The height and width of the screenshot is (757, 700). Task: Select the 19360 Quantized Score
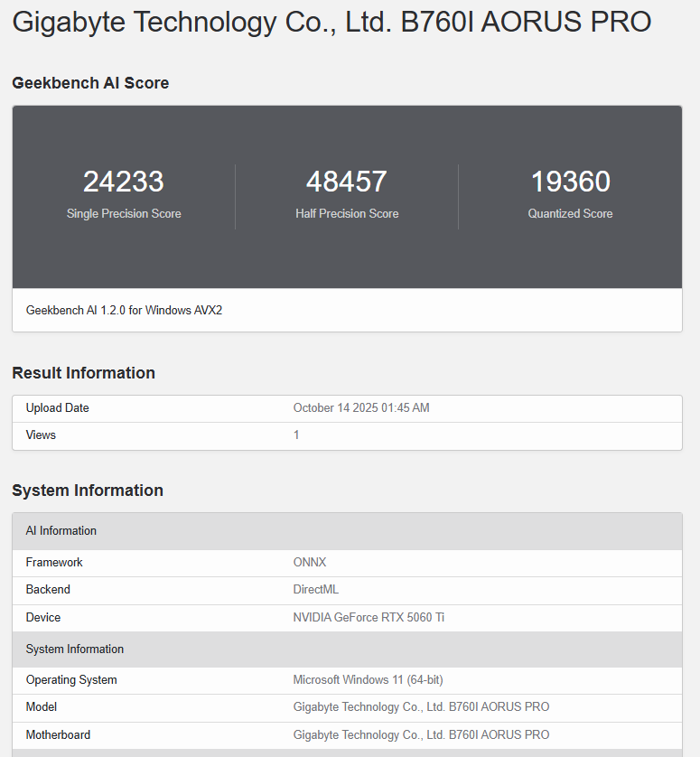tap(570, 182)
